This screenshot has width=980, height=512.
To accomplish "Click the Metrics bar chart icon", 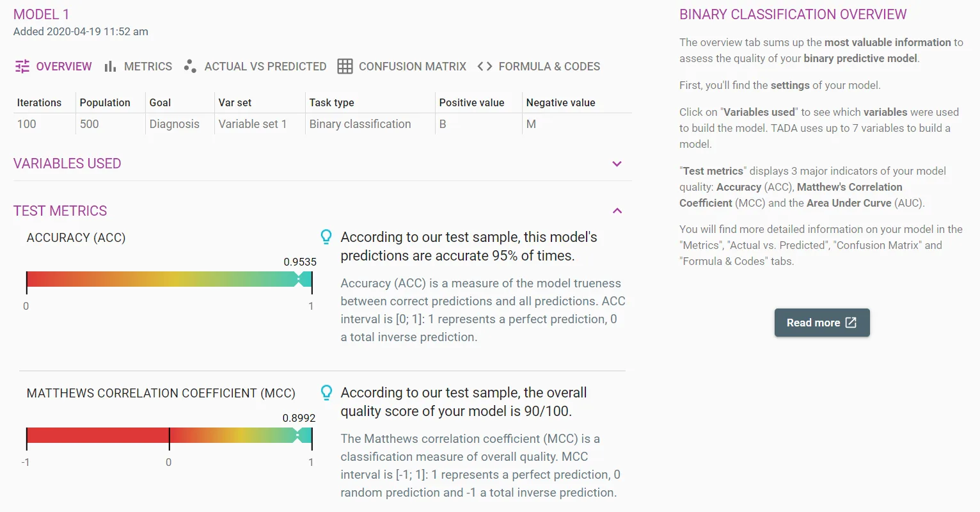I will coord(110,67).
